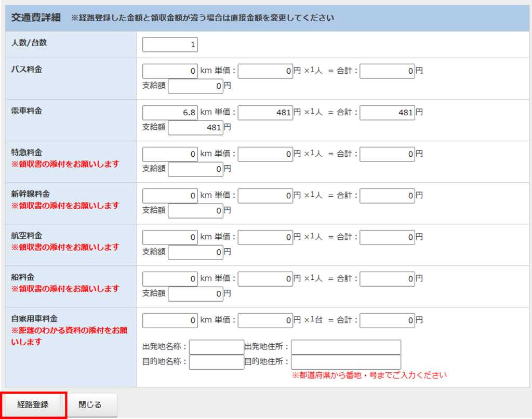
Task: Click the 航空料金 単価 field
Action: coord(265,237)
